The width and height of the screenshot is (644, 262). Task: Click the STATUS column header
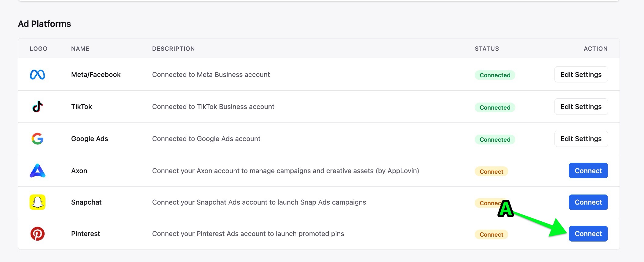point(487,49)
